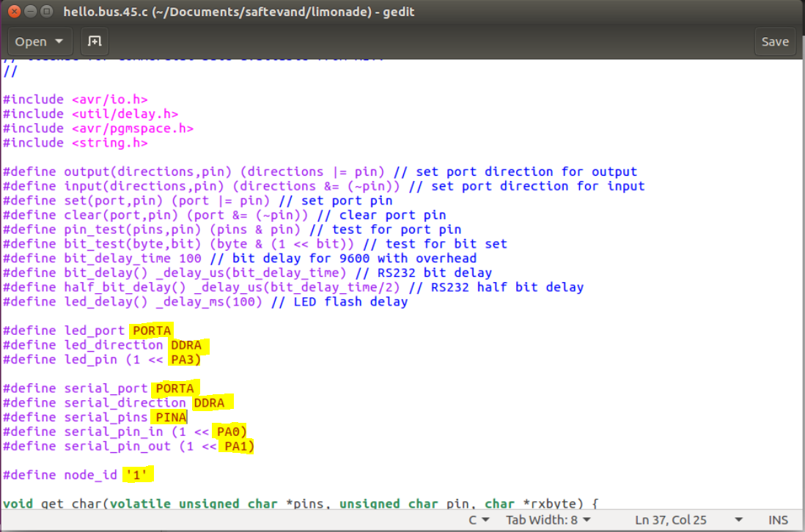Image resolution: width=805 pixels, height=532 pixels.
Task: Click the highlighted PORTA after led_port
Action: pyautogui.click(x=152, y=330)
